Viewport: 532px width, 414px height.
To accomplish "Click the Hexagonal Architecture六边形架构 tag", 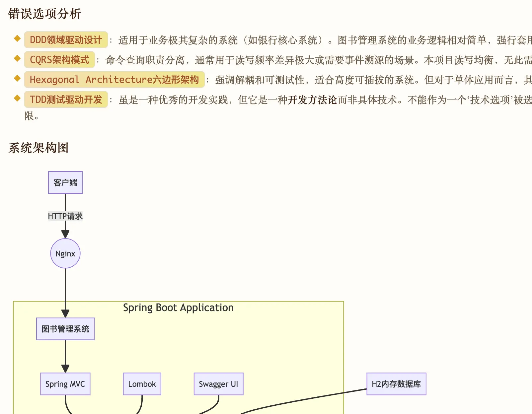I will tap(114, 79).
